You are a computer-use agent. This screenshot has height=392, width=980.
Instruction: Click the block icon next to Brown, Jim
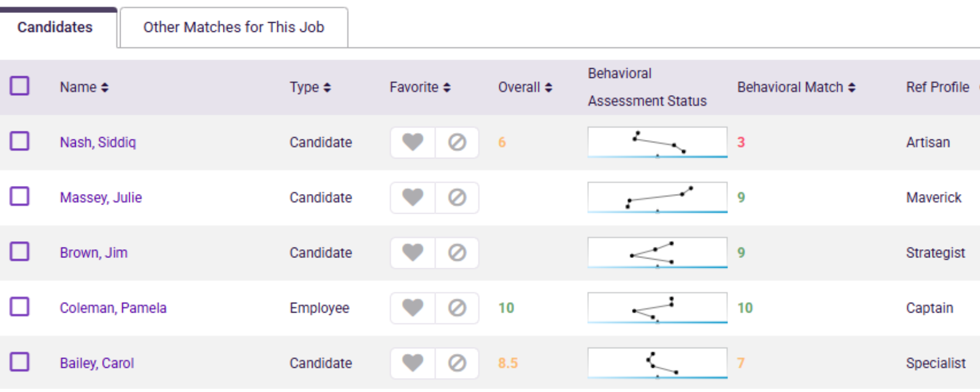457,252
